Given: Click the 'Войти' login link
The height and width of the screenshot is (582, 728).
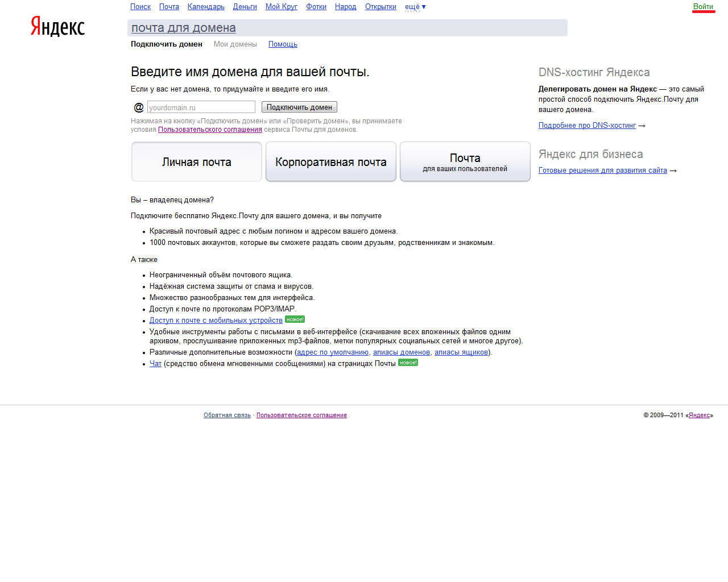Looking at the screenshot, I should click(x=703, y=7).
